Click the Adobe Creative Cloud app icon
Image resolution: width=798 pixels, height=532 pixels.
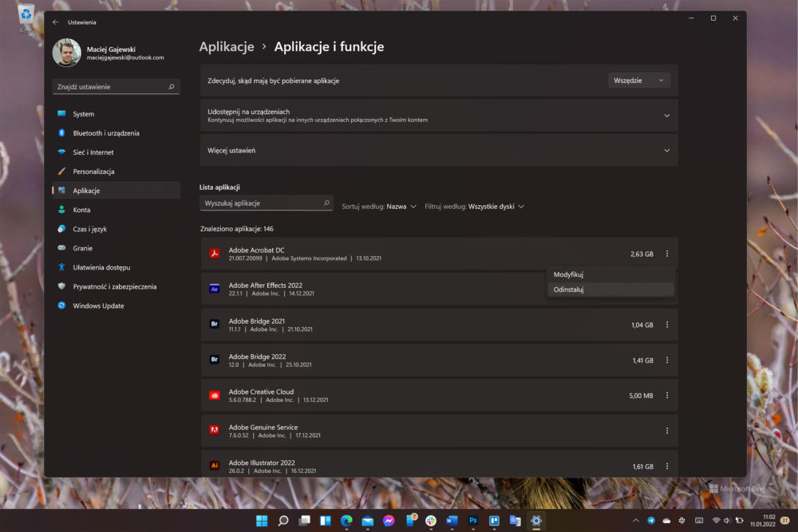[215, 395]
